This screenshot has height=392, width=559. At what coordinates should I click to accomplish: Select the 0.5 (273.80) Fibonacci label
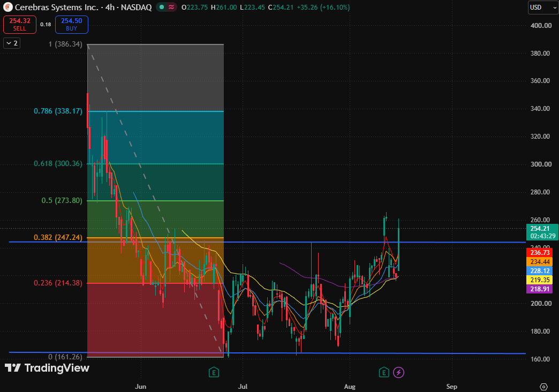(62, 200)
